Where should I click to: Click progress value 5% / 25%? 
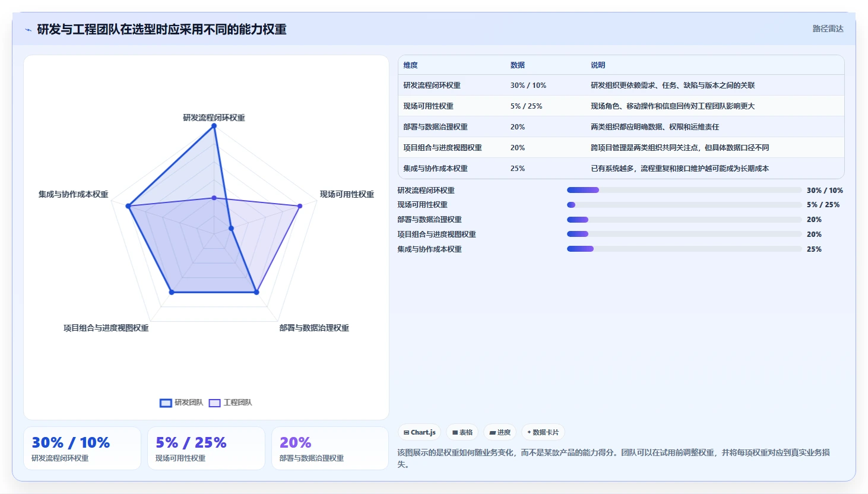point(823,205)
